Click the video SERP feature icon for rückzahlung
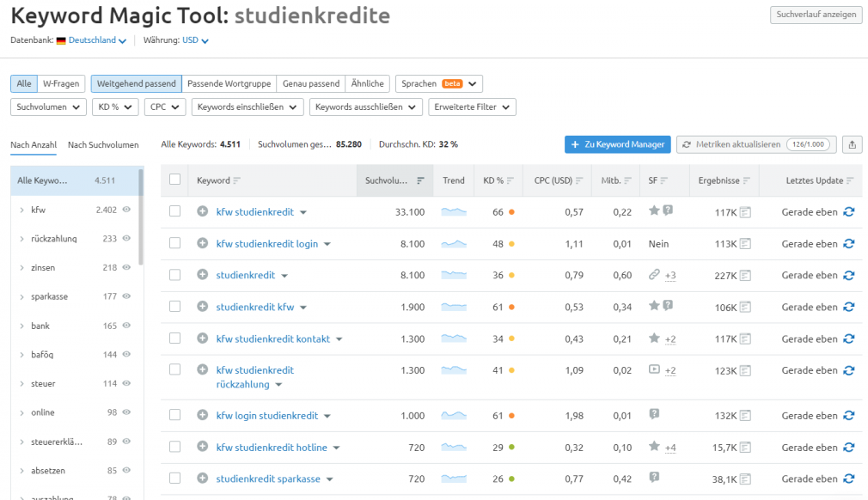Screen dimensions: 868x500 [x=654, y=369]
